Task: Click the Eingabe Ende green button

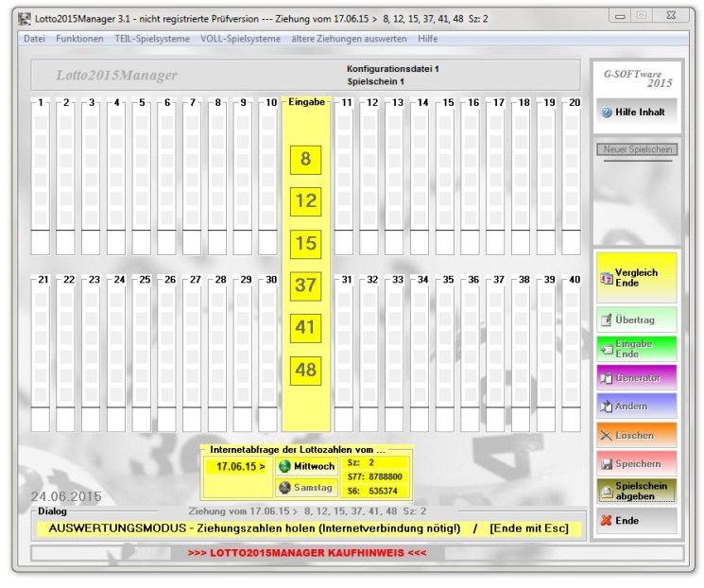Action: click(x=637, y=349)
